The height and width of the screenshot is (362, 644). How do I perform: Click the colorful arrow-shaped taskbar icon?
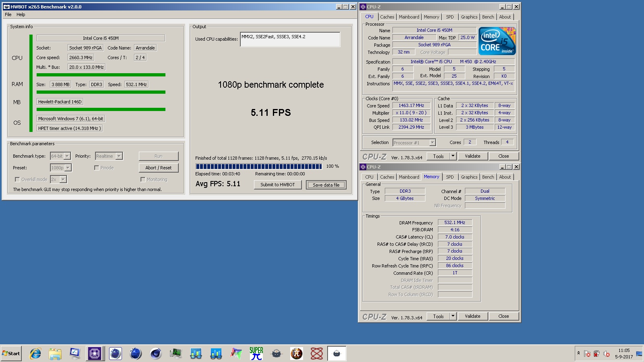236,354
